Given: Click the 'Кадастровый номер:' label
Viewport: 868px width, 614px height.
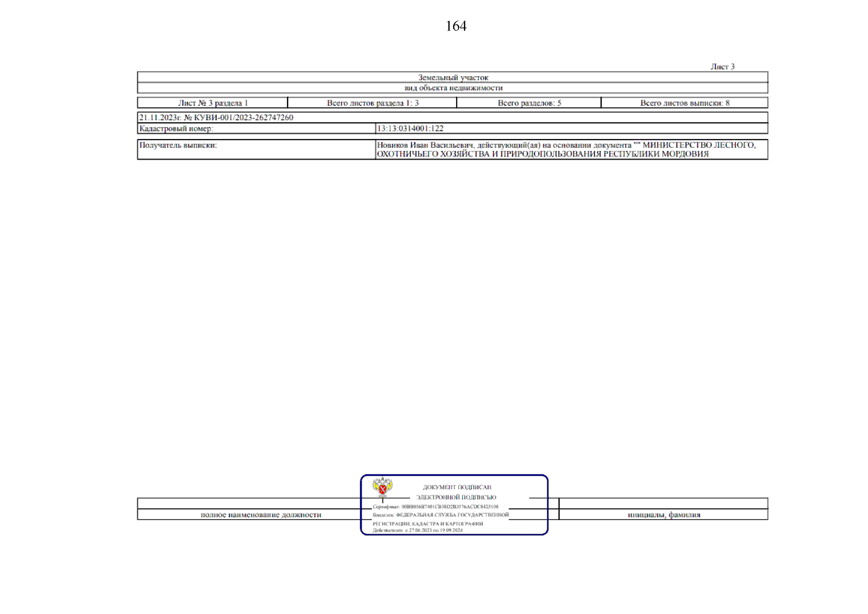Looking at the screenshot, I should tap(176, 129).
